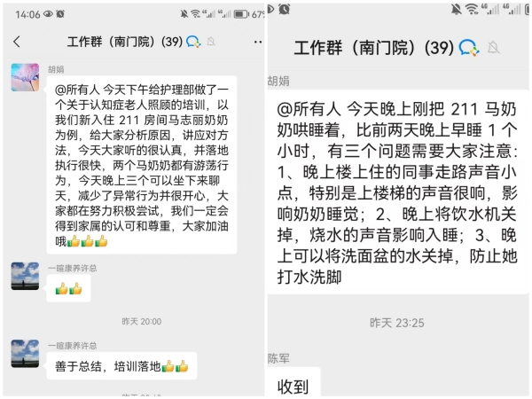Select 胡娟's dementia care training message bubble

click(x=142, y=165)
